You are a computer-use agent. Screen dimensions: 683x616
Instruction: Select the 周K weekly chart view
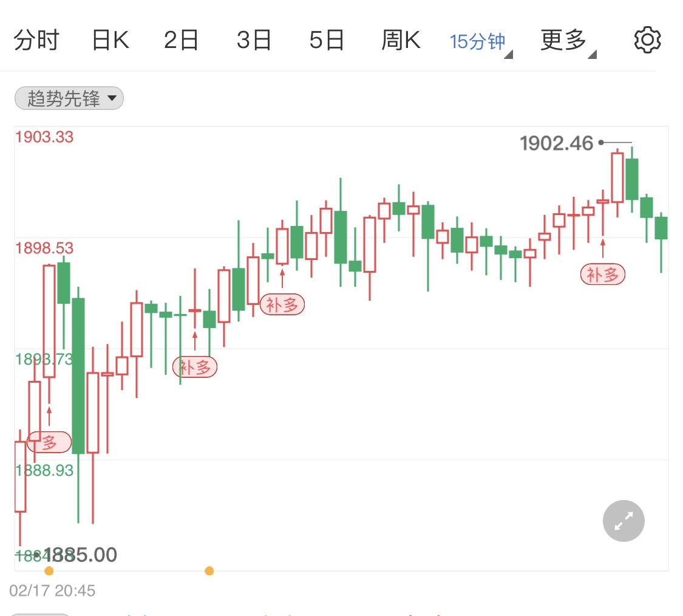click(401, 39)
